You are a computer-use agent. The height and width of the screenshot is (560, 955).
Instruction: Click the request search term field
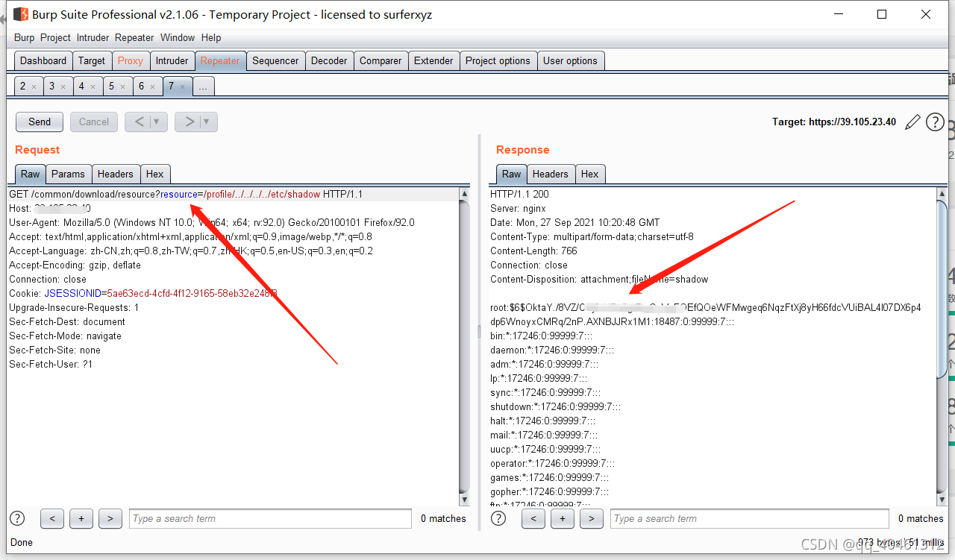(270, 518)
